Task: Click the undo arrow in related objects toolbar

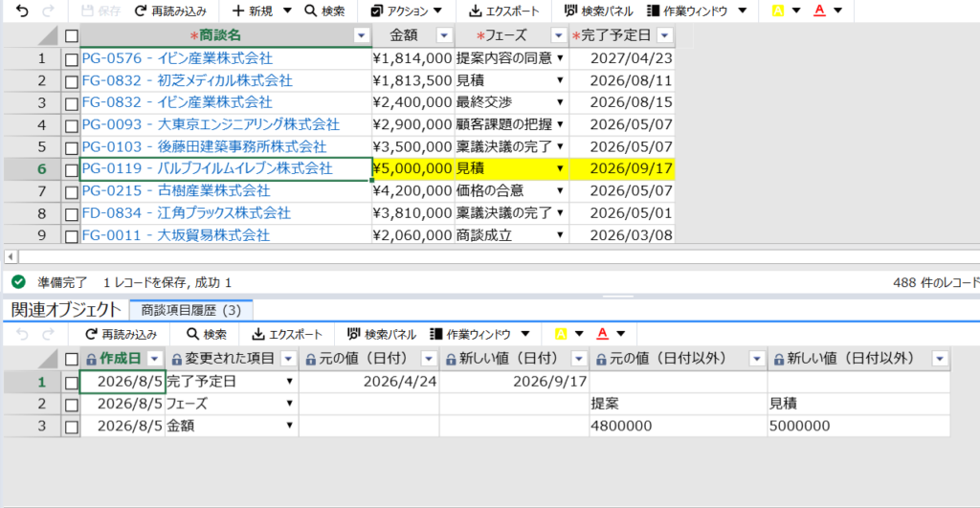Action: [23, 334]
